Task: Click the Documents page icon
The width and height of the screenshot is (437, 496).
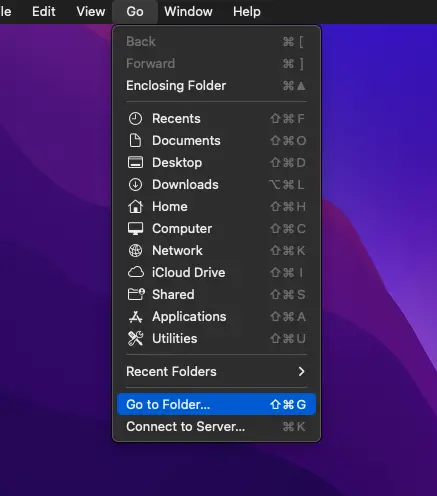Action: 135,141
